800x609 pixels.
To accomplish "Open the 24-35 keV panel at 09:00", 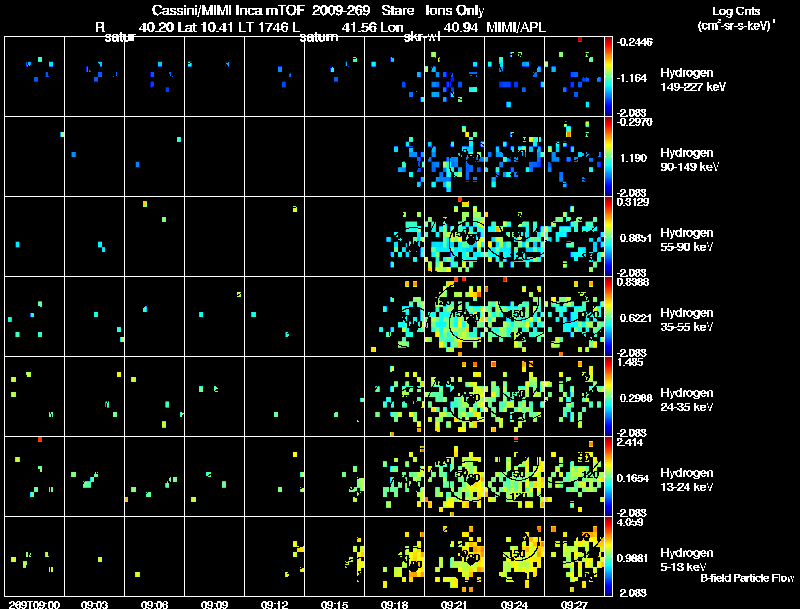I will [34, 396].
